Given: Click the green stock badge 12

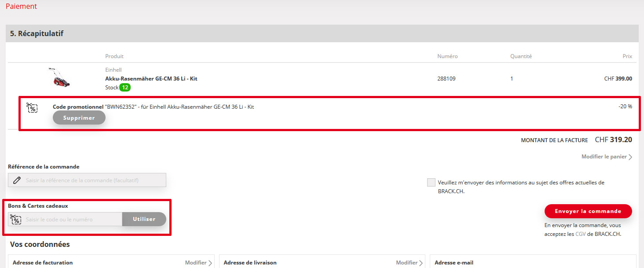Looking at the screenshot, I should coord(125,88).
